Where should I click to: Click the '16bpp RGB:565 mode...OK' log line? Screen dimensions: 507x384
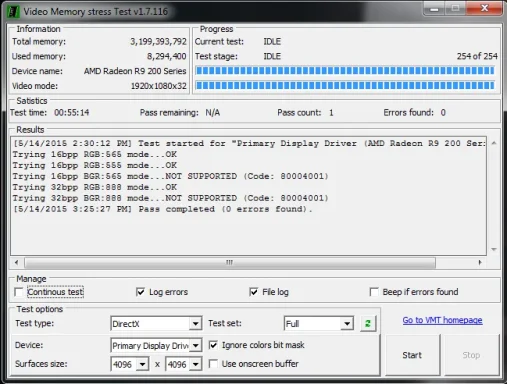pos(95,155)
